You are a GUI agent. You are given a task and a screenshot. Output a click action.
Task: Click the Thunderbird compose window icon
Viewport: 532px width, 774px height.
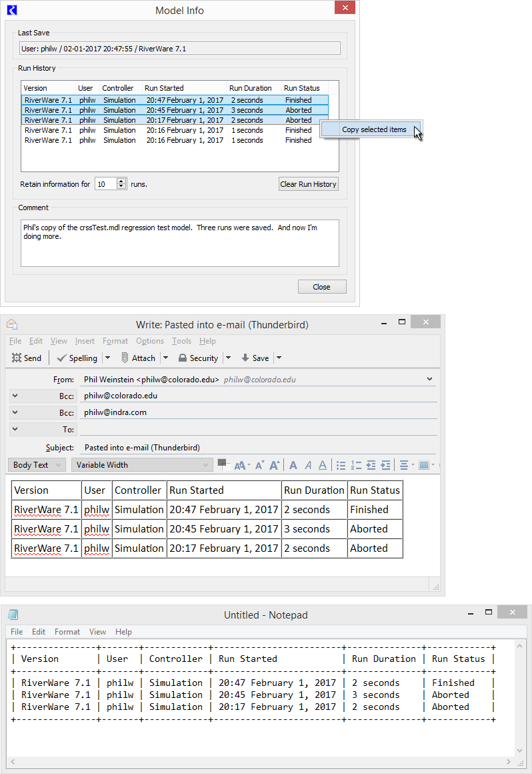(x=12, y=324)
